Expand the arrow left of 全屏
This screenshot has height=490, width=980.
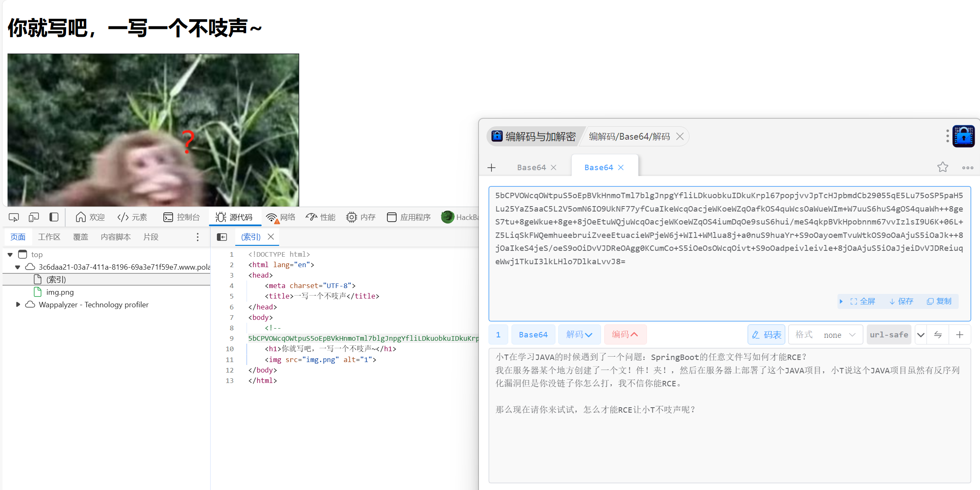841,301
